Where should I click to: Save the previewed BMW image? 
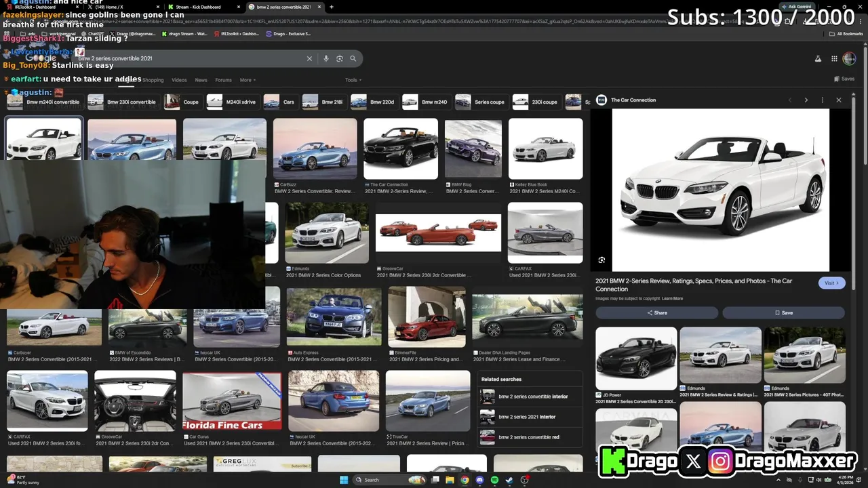tap(784, 312)
